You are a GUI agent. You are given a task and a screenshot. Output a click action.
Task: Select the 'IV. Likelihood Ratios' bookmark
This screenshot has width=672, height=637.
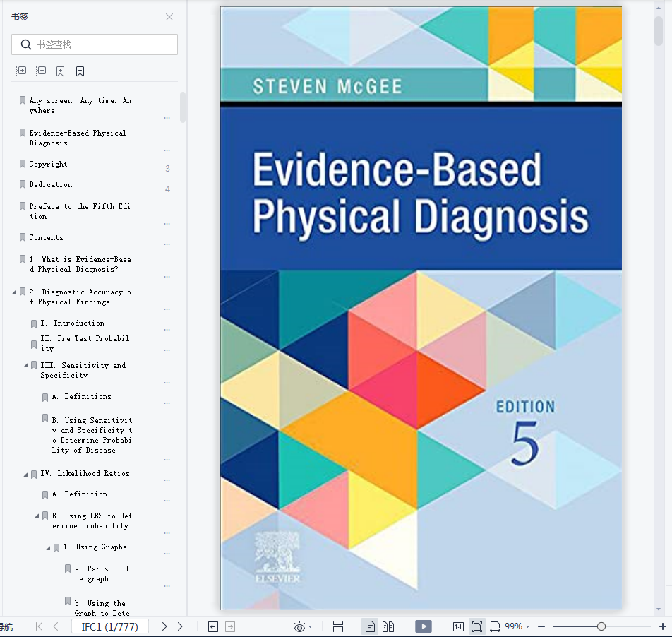pyautogui.click(x=85, y=473)
